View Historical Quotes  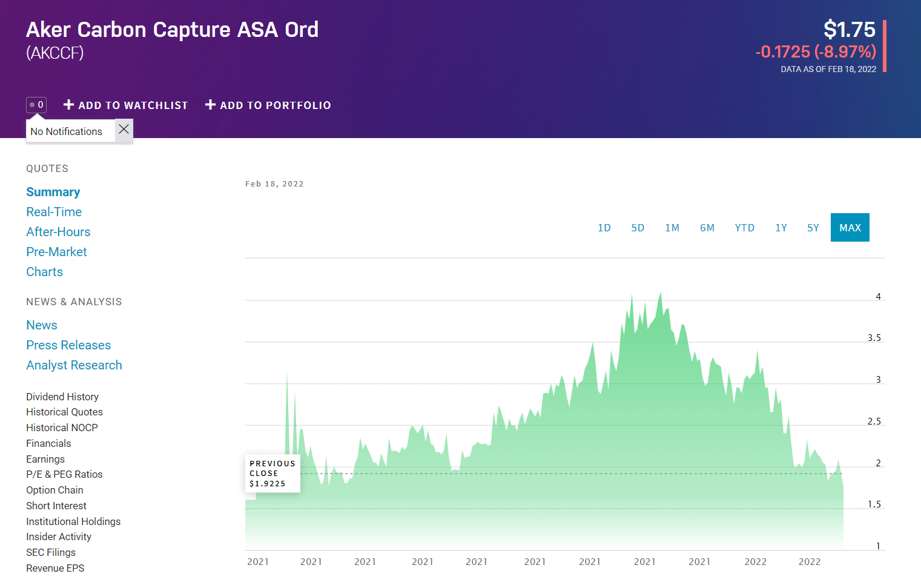pyautogui.click(x=64, y=412)
